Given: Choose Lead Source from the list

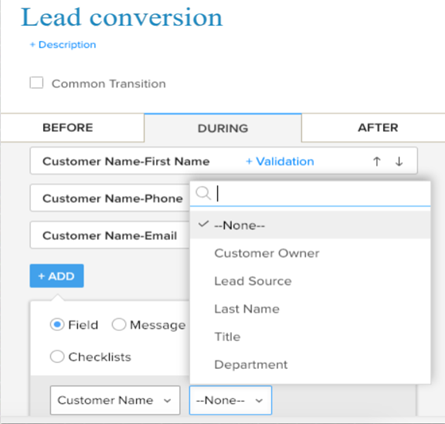Looking at the screenshot, I should point(310,281).
